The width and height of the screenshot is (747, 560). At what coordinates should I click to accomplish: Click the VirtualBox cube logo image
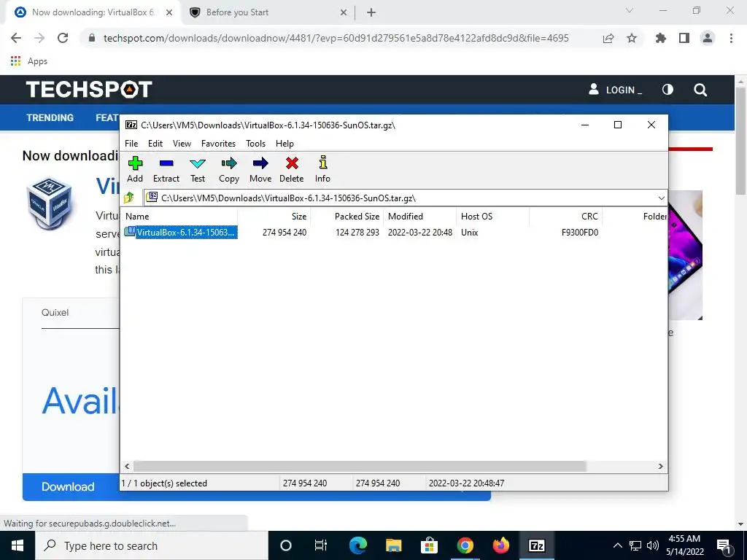pyautogui.click(x=50, y=203)
